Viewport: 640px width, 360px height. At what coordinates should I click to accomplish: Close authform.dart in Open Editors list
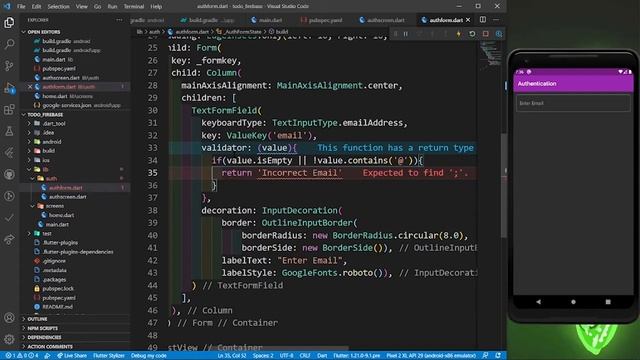(x=30, y=87)
